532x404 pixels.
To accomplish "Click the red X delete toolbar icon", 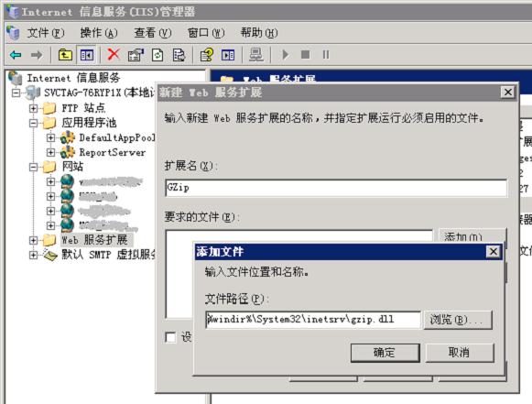I will point(114,54).
